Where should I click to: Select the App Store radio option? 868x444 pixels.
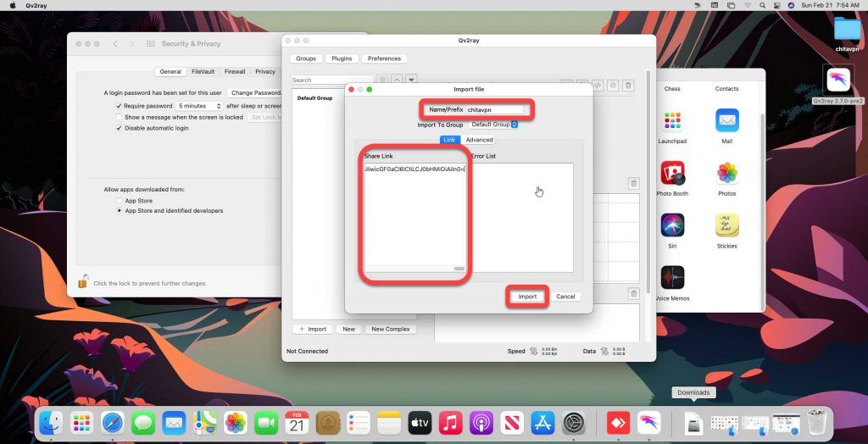pos(120,201)
